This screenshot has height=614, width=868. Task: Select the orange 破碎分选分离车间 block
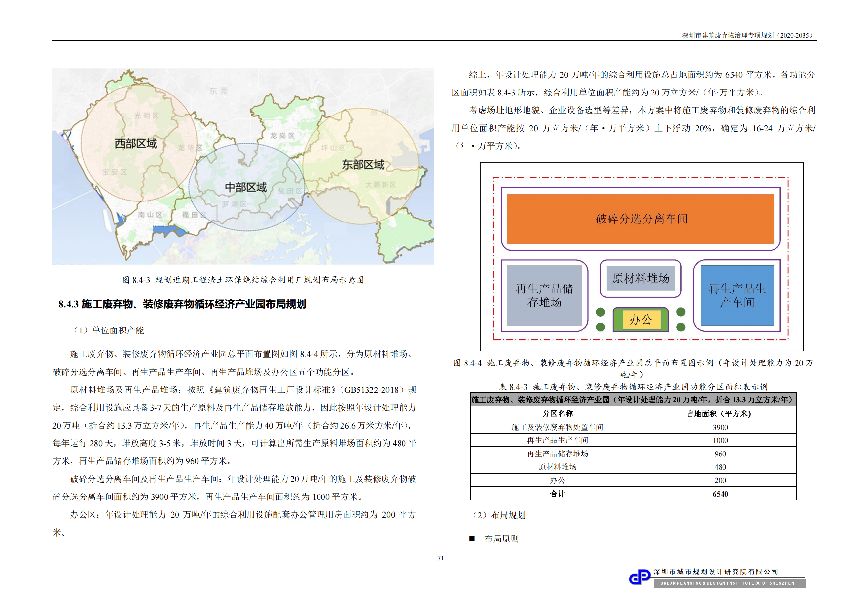point(640,219)
